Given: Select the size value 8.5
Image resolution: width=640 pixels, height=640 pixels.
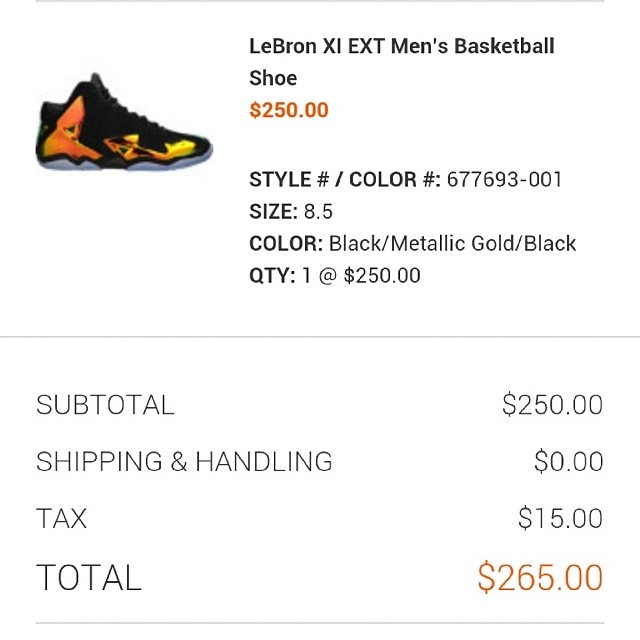Looking at the screenshot, I should tap(319, 212).
